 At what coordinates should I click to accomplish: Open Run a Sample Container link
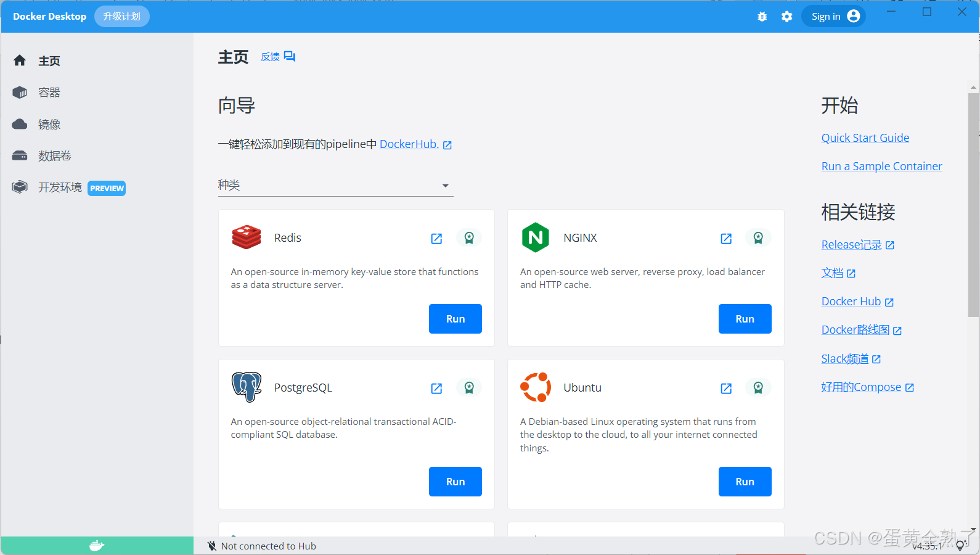tap(882, 166)
